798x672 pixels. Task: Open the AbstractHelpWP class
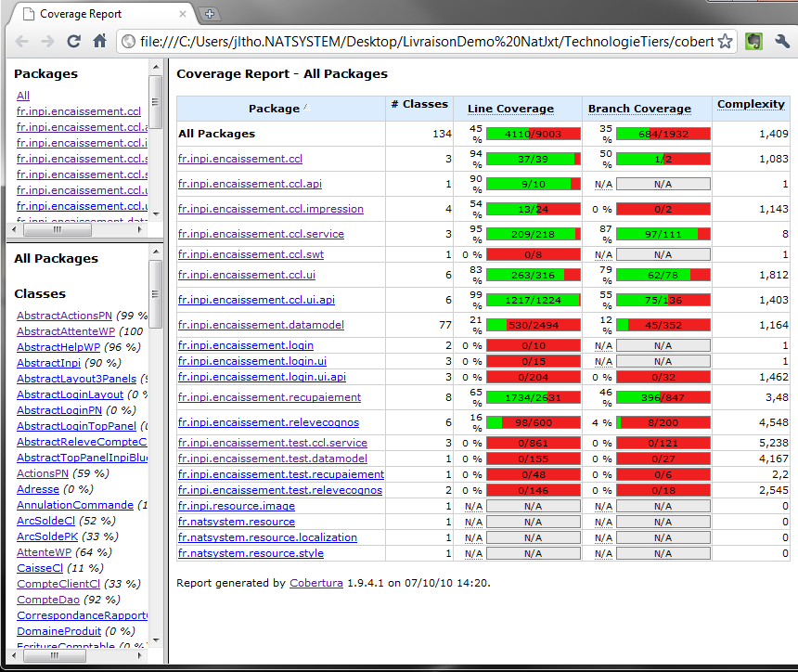click(x=58, y=347)
